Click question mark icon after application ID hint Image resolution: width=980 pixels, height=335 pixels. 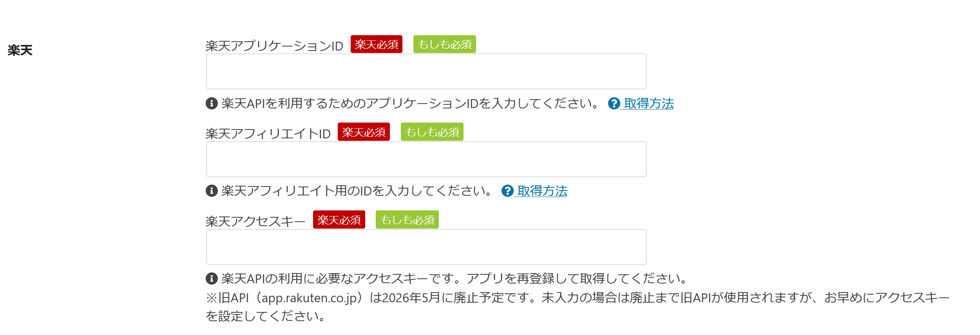point(614,104)
